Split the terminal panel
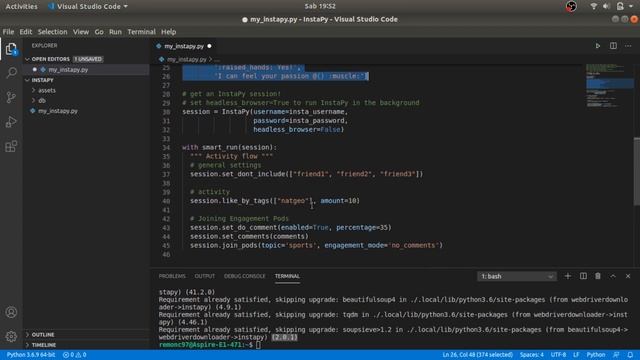 click(583, 276)
